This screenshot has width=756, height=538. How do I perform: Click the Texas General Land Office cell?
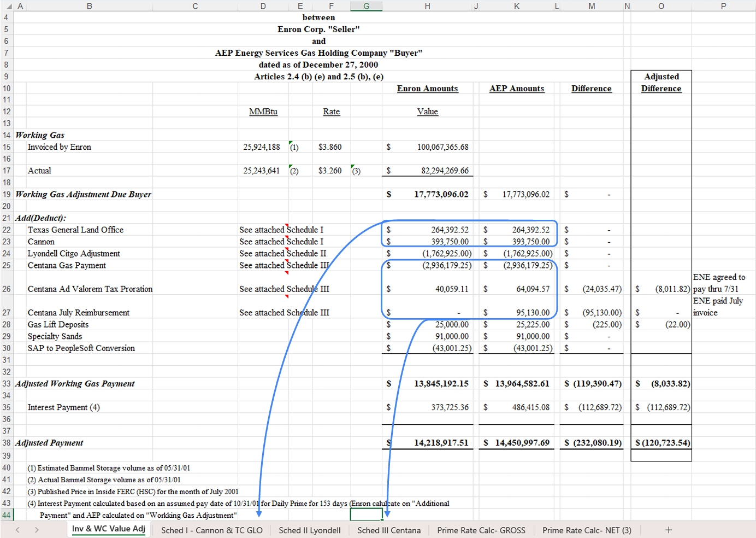tap(75, 230)
